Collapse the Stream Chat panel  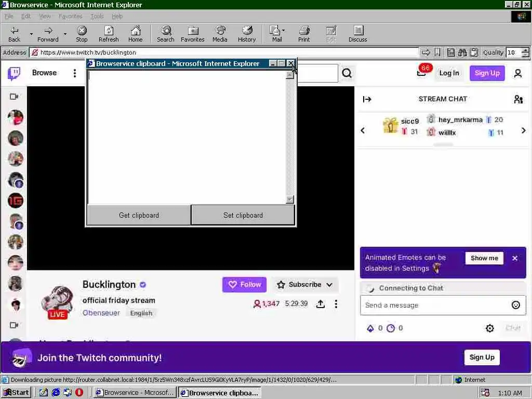[367, 99]
